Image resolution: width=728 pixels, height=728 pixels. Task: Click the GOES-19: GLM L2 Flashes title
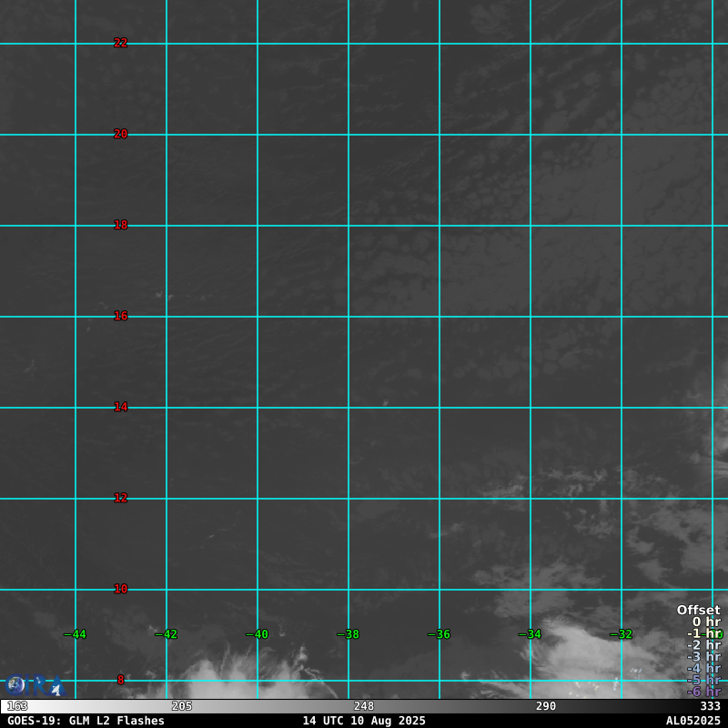pos(86,721)
